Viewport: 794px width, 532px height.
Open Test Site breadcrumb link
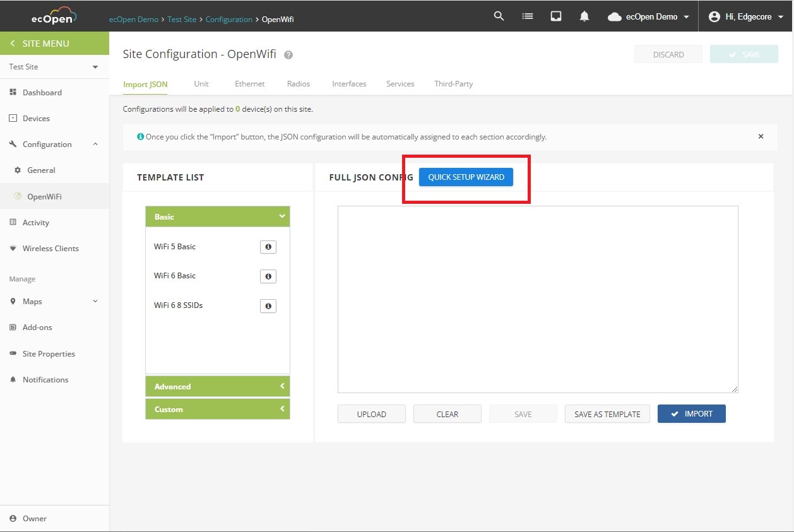click(182, 20)
